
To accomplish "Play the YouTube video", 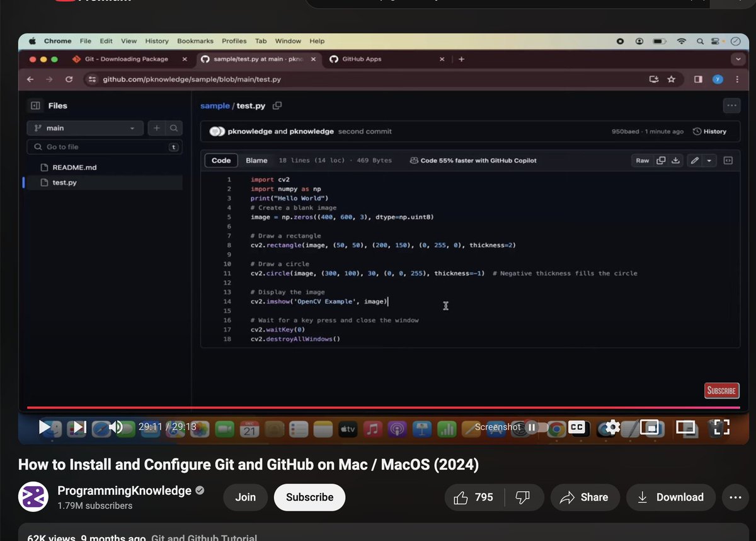I will 45,427.
